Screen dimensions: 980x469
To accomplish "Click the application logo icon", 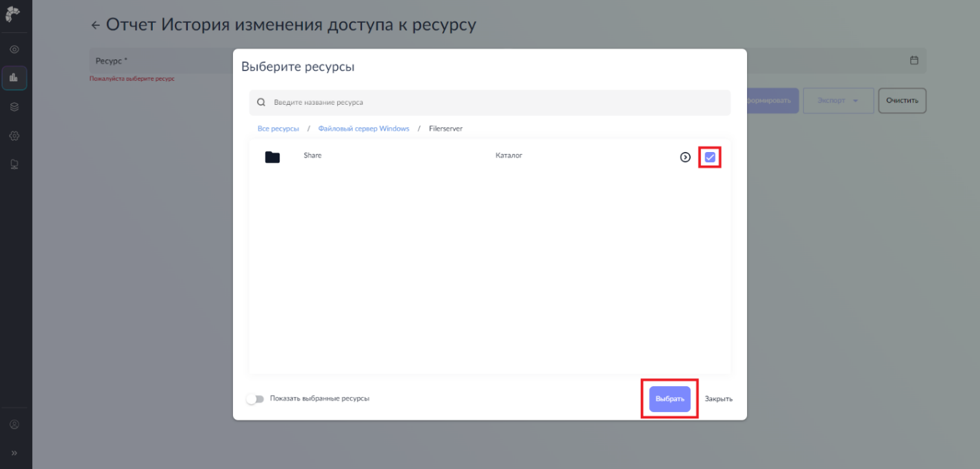I will coord(12,13).
